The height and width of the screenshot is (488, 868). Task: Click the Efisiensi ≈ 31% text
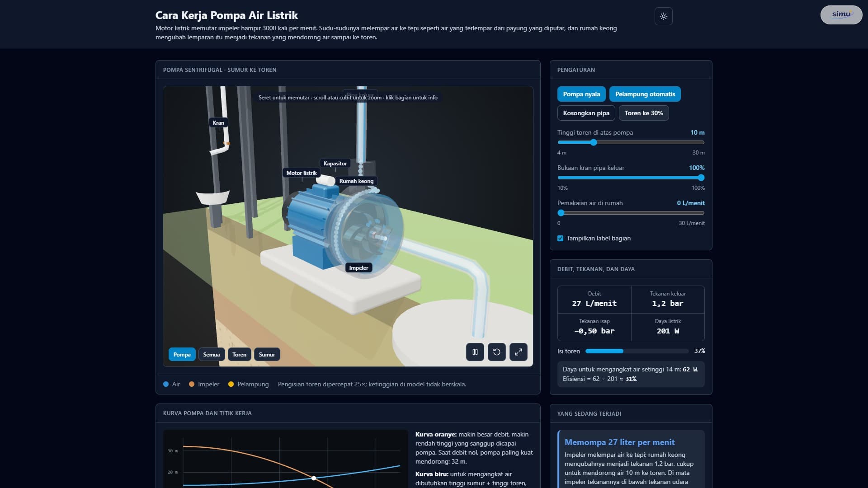pos(600,379)
